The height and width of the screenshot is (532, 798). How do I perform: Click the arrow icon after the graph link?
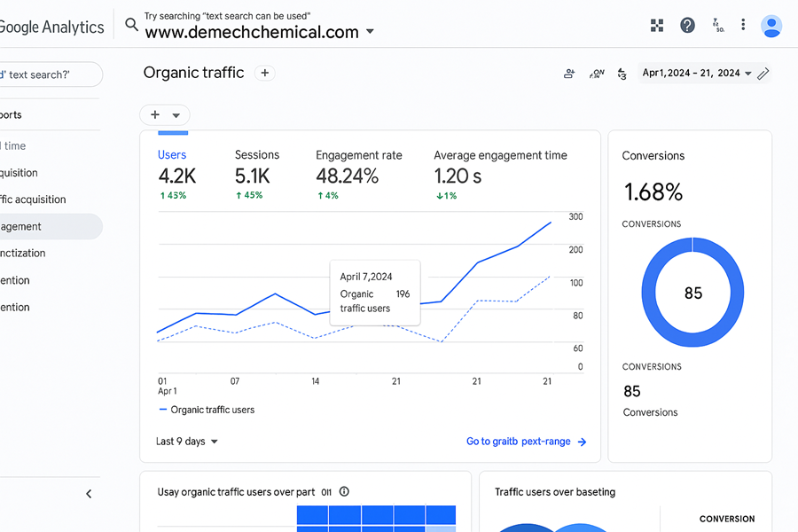point(583,442)
